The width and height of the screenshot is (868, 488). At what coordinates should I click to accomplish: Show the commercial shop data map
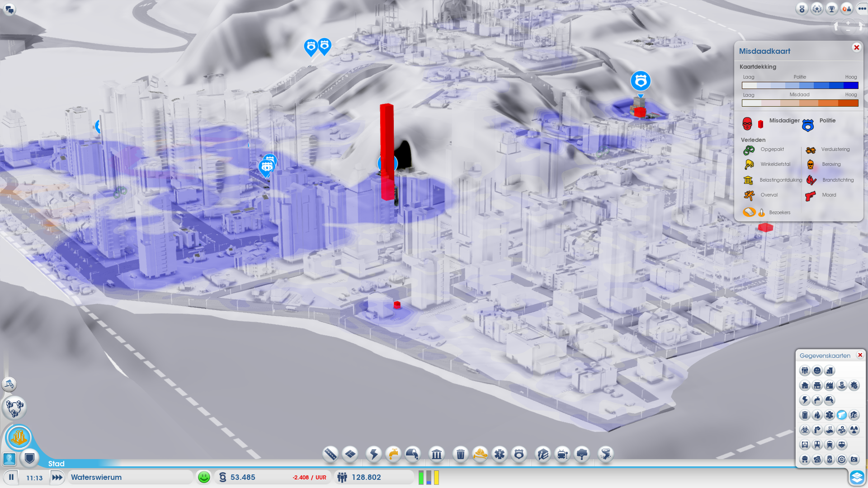(817, 385)
